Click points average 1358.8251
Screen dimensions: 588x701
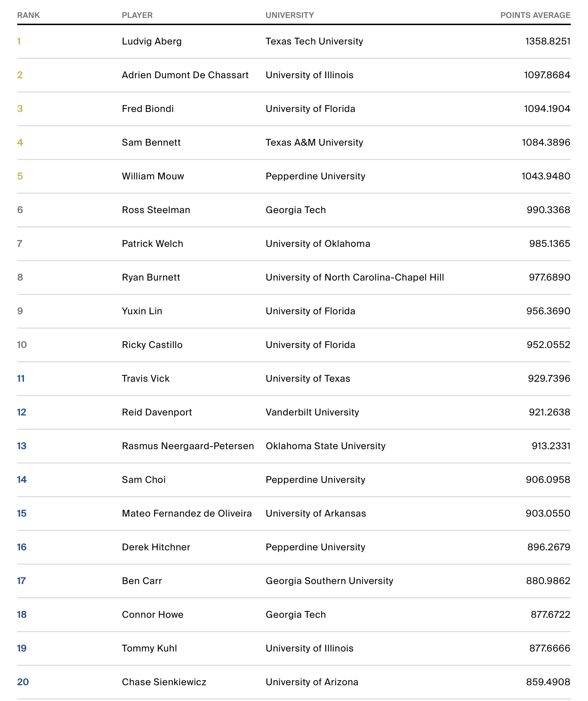pos(547,41)
